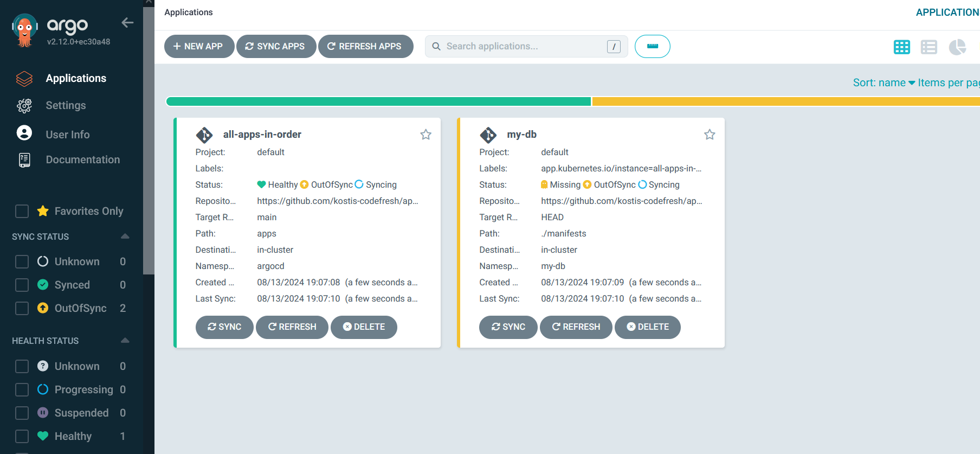Click the OutOfSync icon on all-apps-in-order
The height and width of the screenshot is (454, 980).
[305, 184]
